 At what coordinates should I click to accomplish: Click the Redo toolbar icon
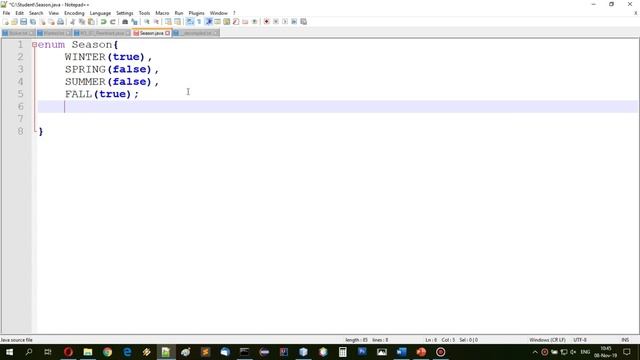click(113, 22)
